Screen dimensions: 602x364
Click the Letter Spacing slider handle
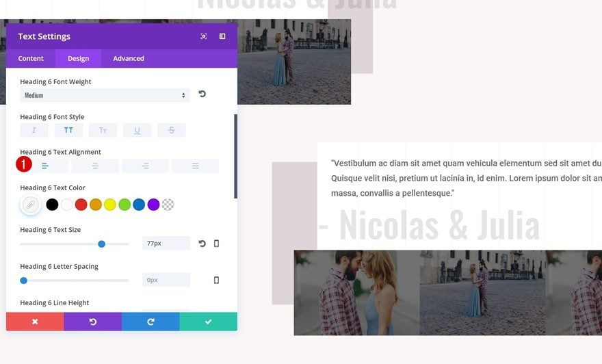pos(24,281)
